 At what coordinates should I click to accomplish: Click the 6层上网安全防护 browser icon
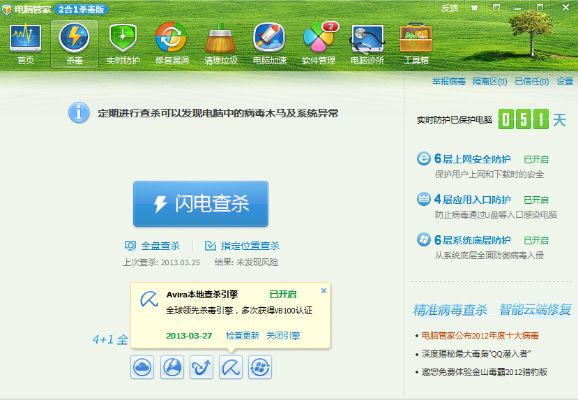pyautogui.click(x=424, y=159)
